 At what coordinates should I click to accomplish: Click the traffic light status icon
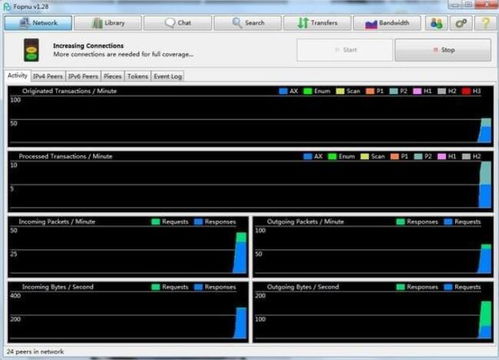tap(31, 50)
